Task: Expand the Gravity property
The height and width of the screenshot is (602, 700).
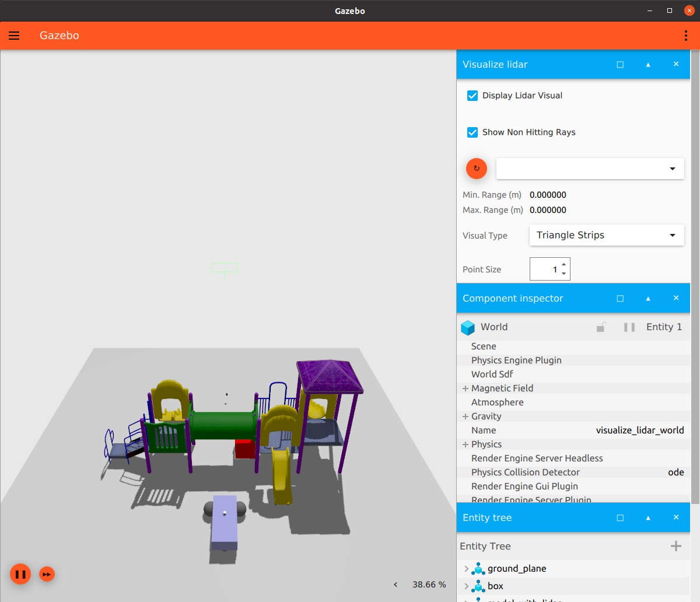Action: (x=466, y=416)
